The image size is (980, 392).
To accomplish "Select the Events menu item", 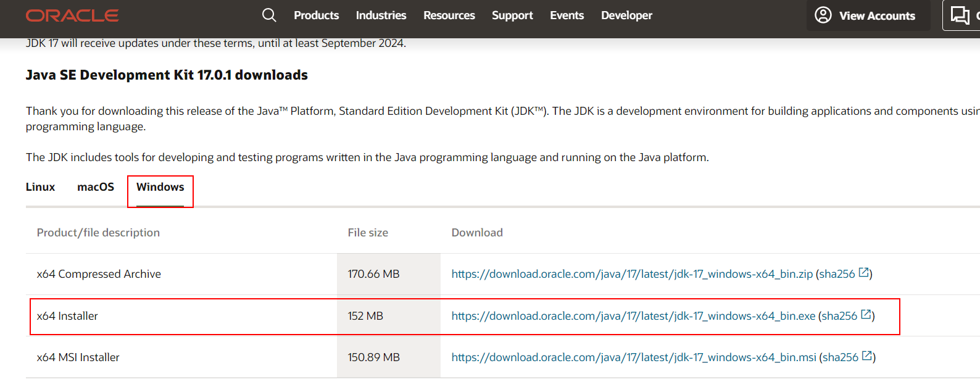I will (x=567, y=15).
